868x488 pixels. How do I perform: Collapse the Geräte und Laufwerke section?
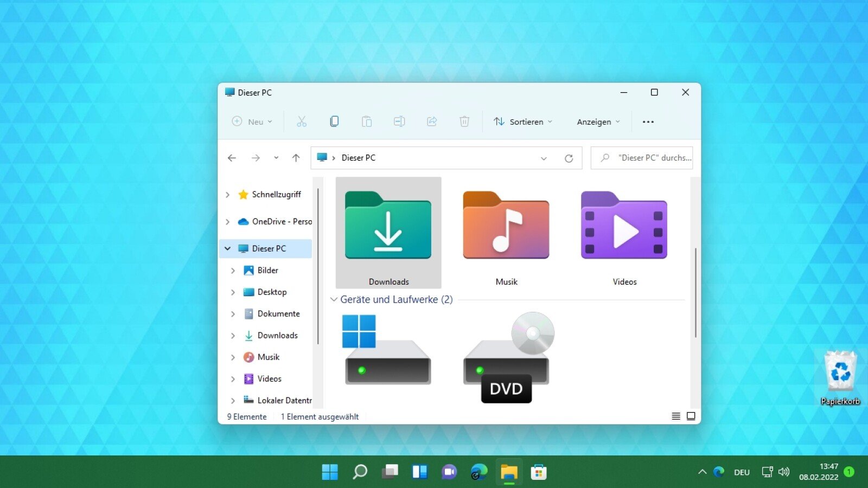(x=334, y=299)
